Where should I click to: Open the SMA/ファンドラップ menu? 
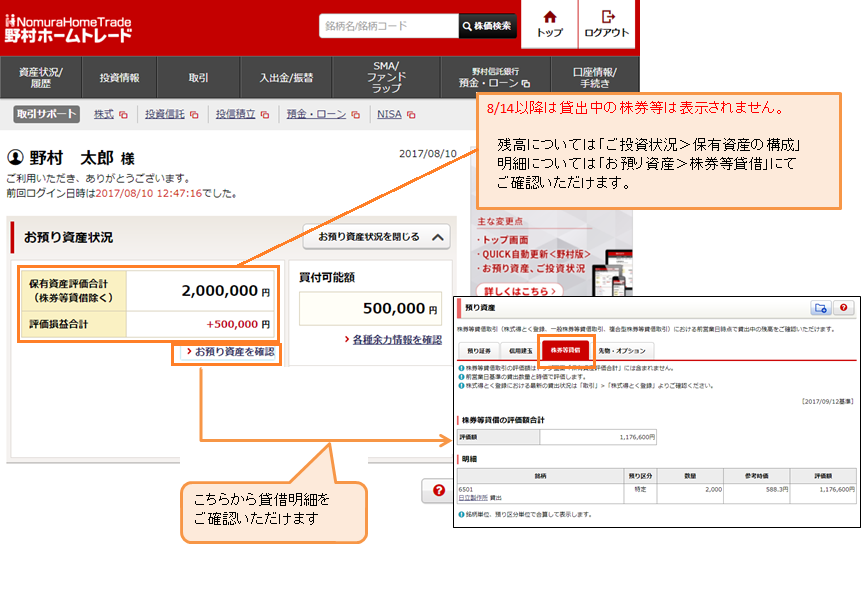386,78
